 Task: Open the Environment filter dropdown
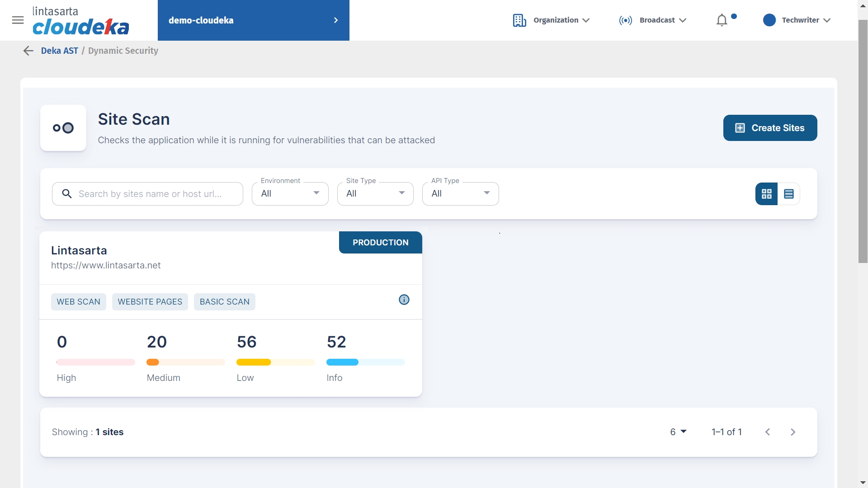[290, 194]
